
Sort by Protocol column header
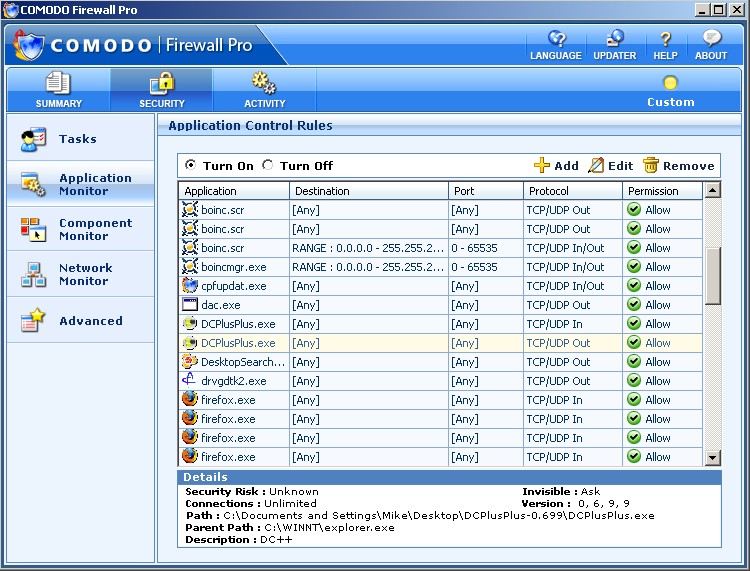point(573,191)
